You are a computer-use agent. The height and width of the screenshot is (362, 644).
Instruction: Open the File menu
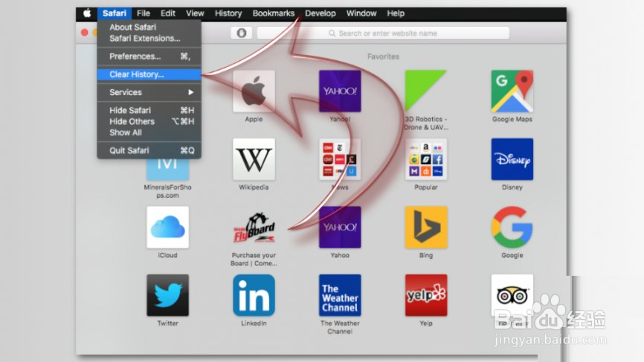(x=144, y=13)
